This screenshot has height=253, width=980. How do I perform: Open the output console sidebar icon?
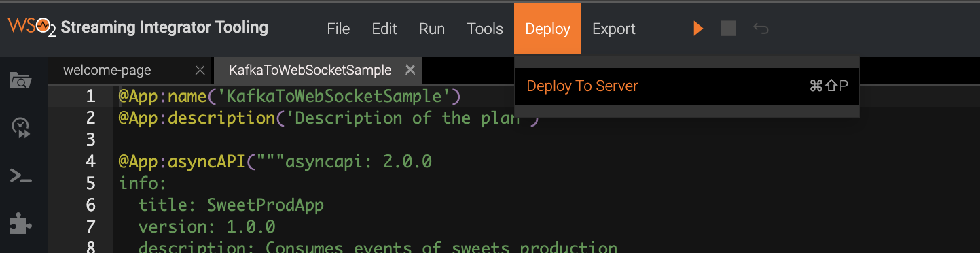pos(21,176)
